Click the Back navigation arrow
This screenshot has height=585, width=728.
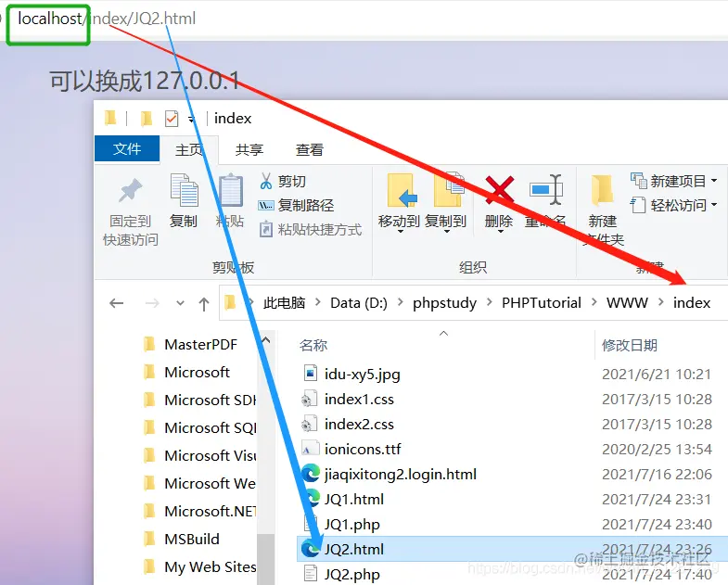(x=117, y=304)
